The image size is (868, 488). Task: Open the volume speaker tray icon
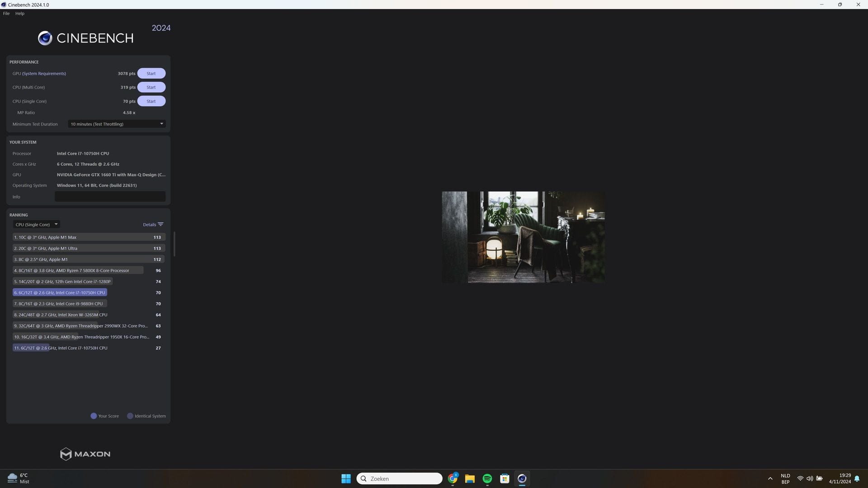coord(810,479)
